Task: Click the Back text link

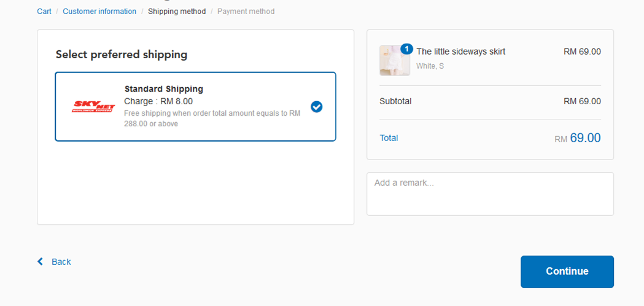Action: coord(61,262)
